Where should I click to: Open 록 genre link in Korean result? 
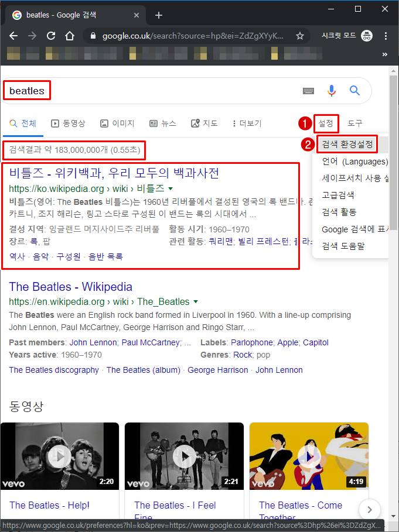pos(34,242)
